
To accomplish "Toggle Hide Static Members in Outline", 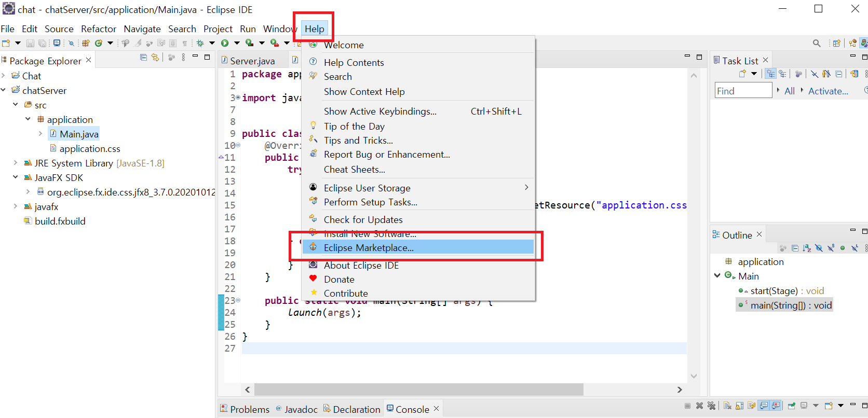I will click(831, 248).
